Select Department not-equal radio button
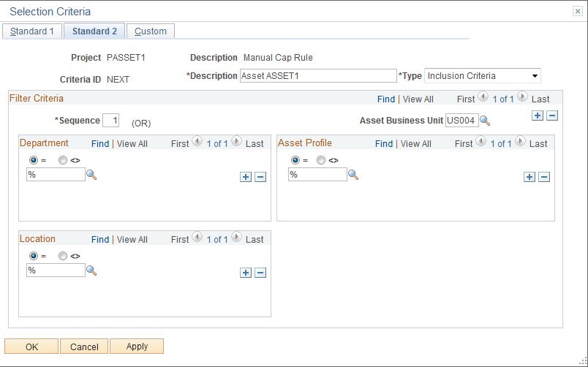 tap(63, 160)
